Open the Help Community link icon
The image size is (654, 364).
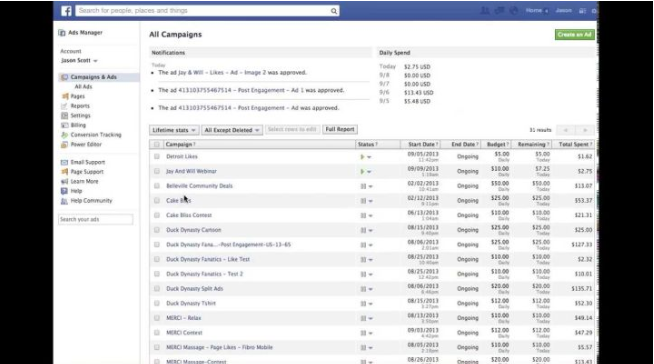(64, 201)
